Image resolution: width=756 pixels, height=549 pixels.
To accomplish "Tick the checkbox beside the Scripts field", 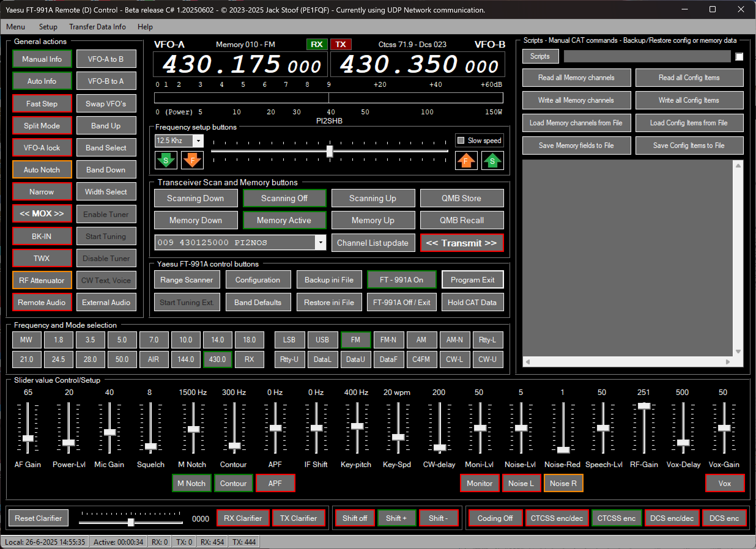I will [739, 56].
